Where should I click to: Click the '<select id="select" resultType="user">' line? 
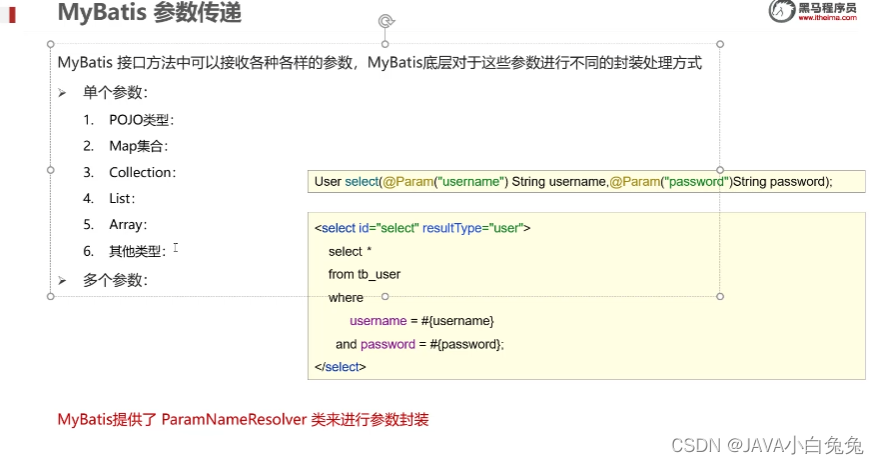(422, 228)
